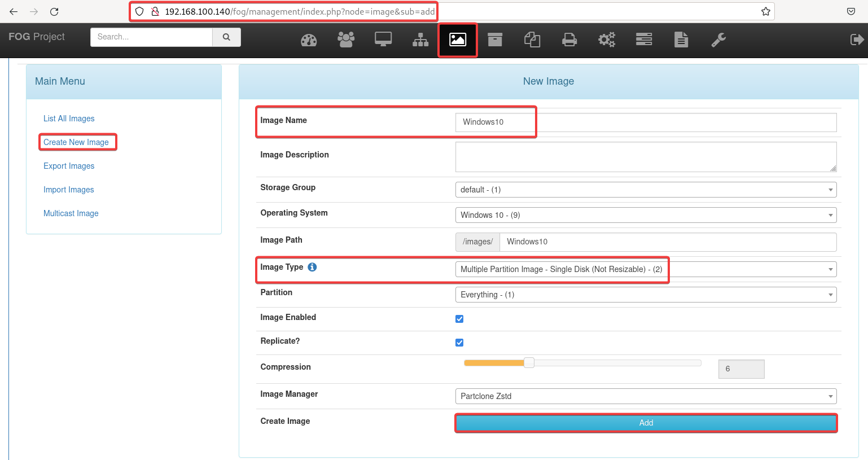Click the Export Images link
The image size is (868, 460).
click(x=69, y=166)
